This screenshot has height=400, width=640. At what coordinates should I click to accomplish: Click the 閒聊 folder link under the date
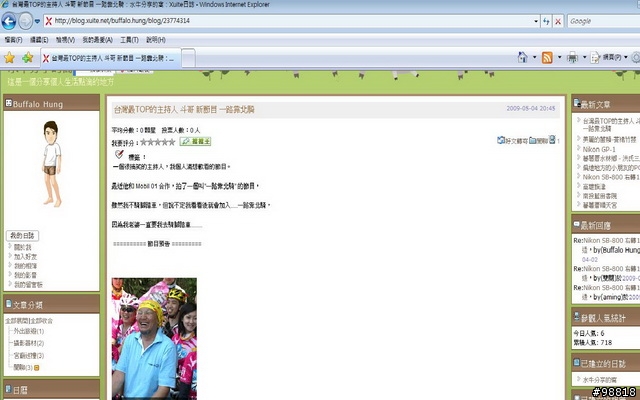click(x=538, y=140)
